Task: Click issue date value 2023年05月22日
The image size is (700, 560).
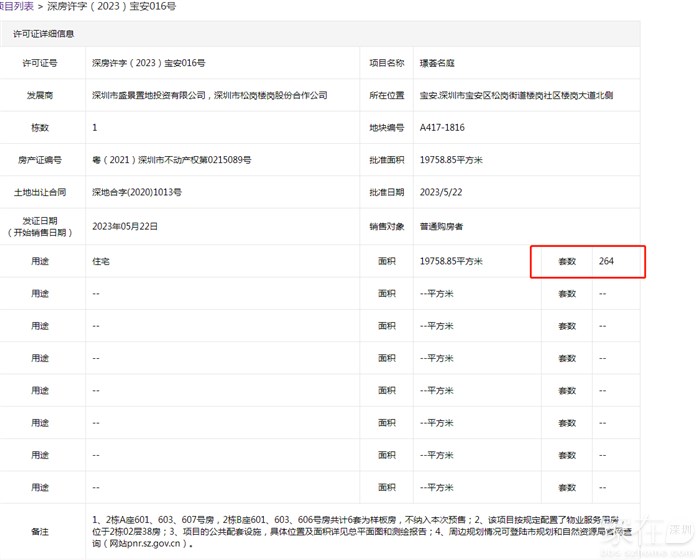Action: click(x=125, y=227)
